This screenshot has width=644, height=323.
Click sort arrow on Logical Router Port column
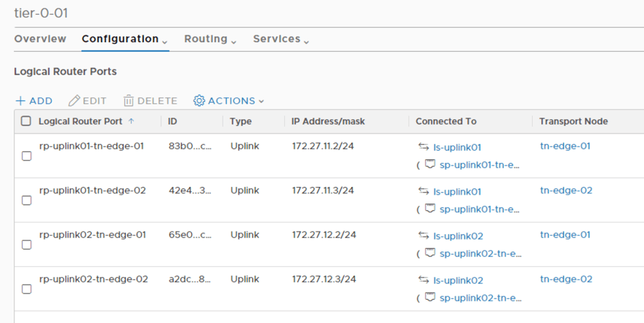[131, 121]
